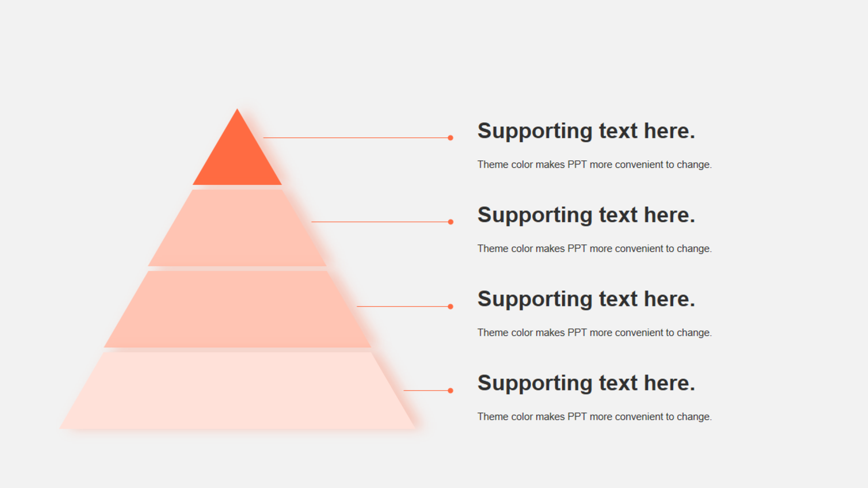
Task: Click the second connector endpoint dot
Action: tap(450, 222)
